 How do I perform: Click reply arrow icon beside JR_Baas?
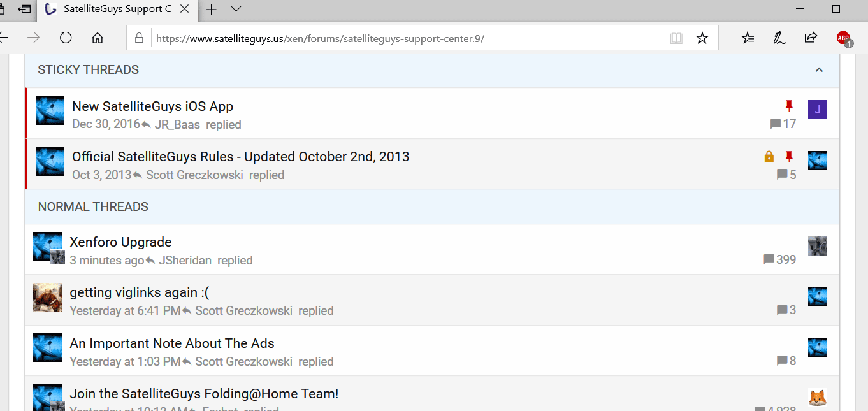click(x=147, y=124)
